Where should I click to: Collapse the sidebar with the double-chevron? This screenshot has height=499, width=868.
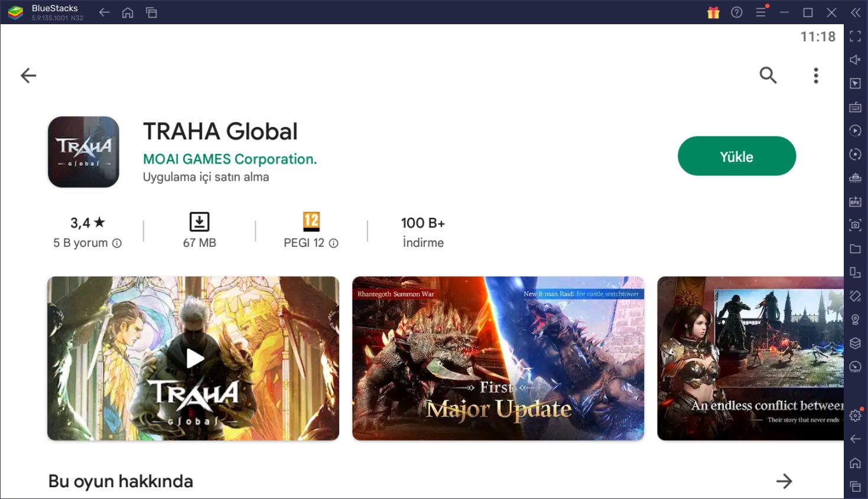[856, 12]
